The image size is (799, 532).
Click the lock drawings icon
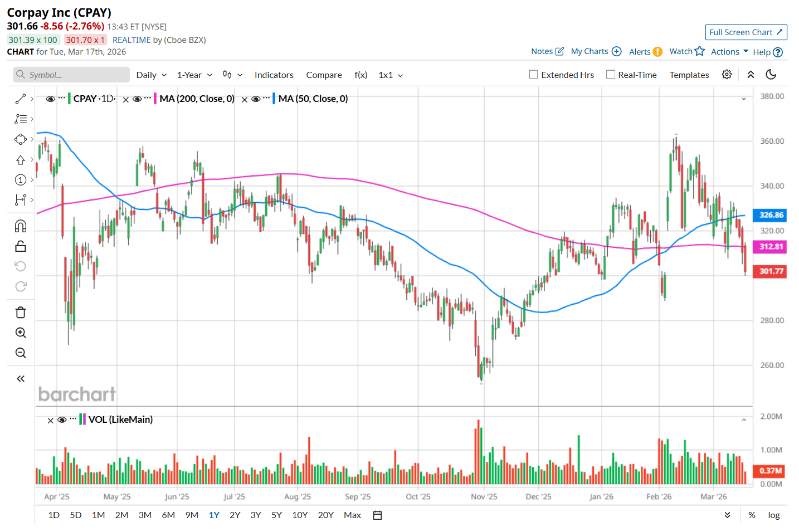pyautogui.click(x=21, y=246)
